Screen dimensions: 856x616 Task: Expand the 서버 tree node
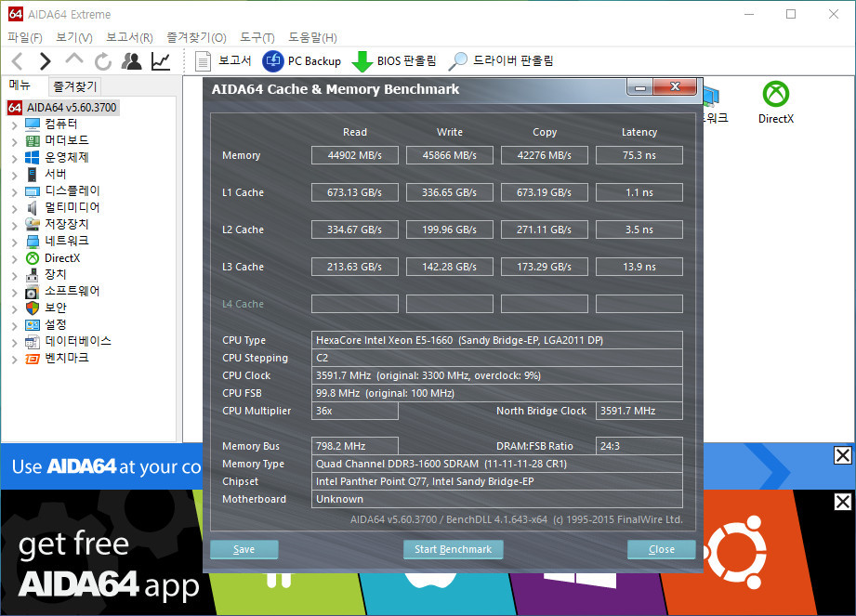15,176
